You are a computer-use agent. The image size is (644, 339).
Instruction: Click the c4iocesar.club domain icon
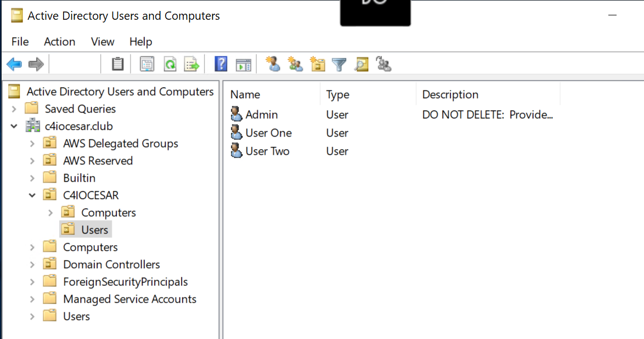coord(33,126)
